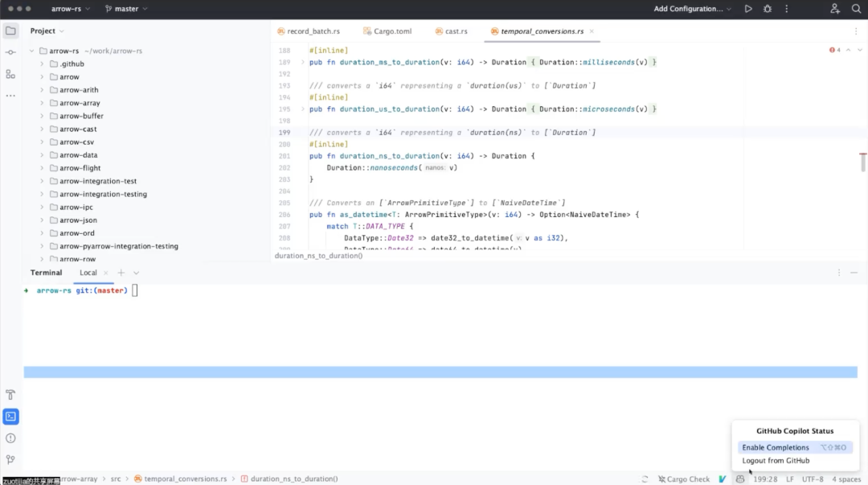
Task: Select the Local terminal tab
Action: pos(88,272)
